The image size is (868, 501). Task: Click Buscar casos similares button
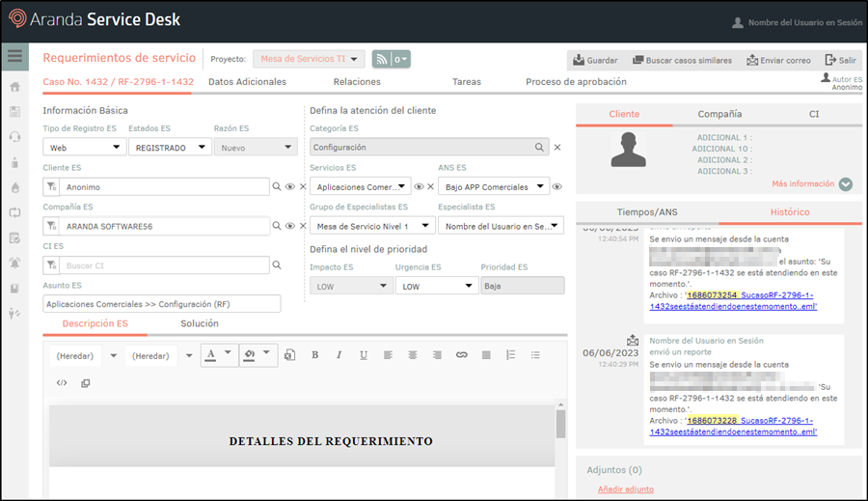pos(682,60)
